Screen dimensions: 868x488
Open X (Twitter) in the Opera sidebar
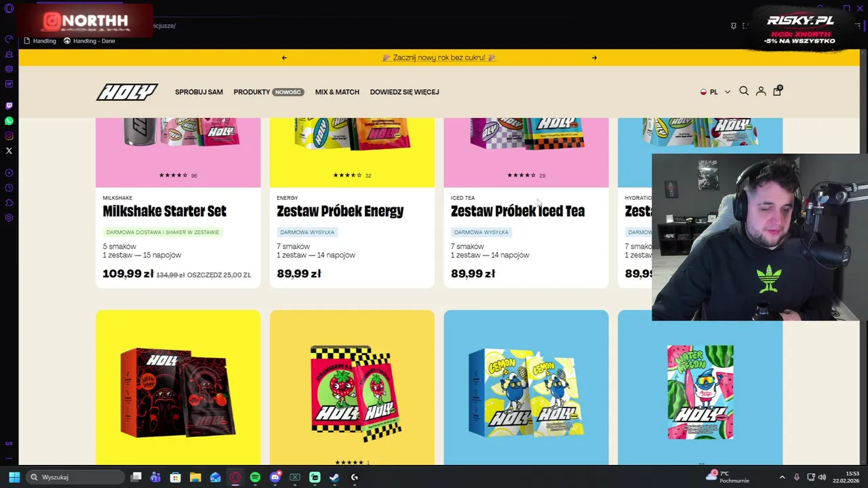9,150
